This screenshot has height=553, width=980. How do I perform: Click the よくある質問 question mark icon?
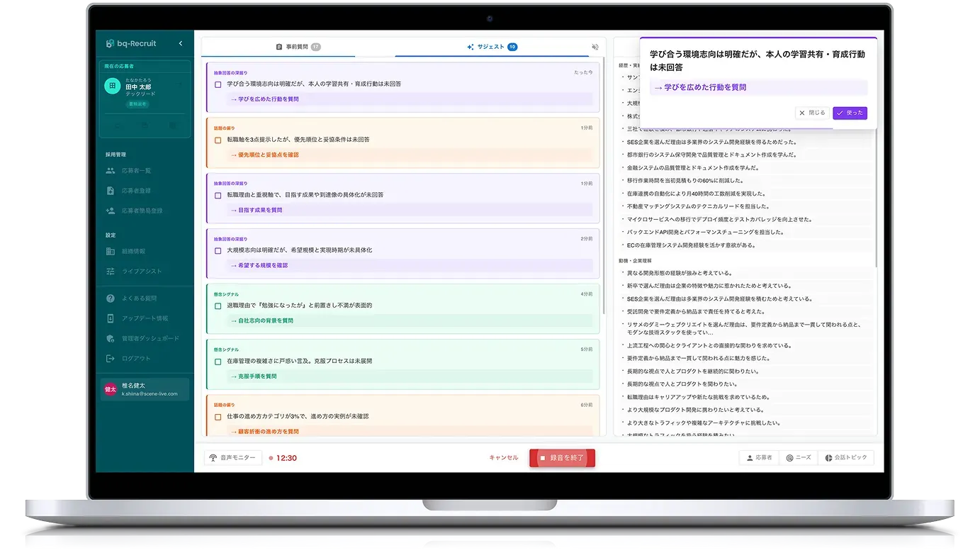click(110, 298)
